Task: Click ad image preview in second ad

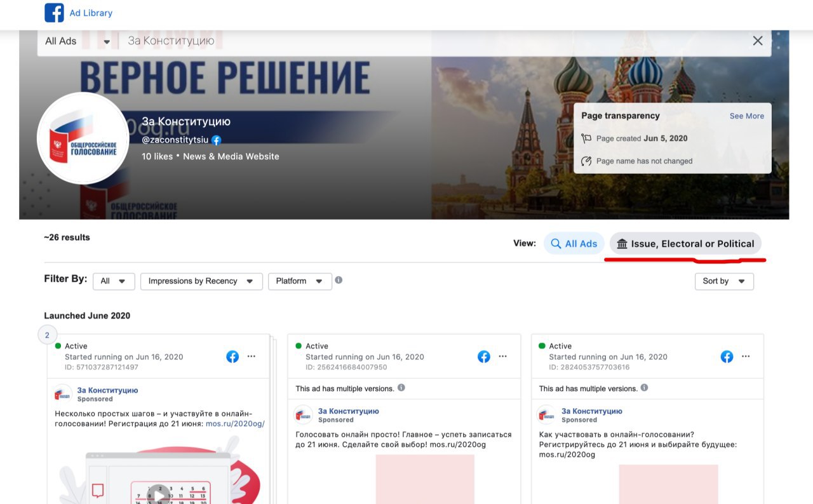Action: pos(425,479)
